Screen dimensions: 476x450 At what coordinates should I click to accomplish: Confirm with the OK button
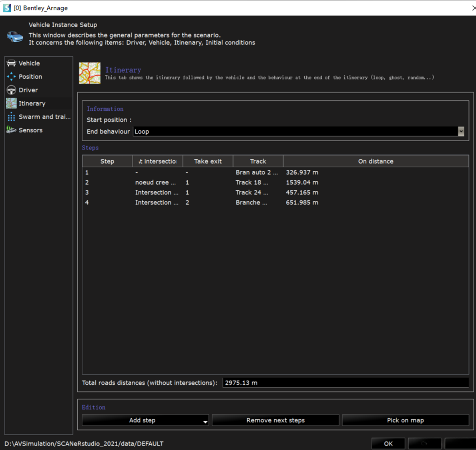(388, 444)
